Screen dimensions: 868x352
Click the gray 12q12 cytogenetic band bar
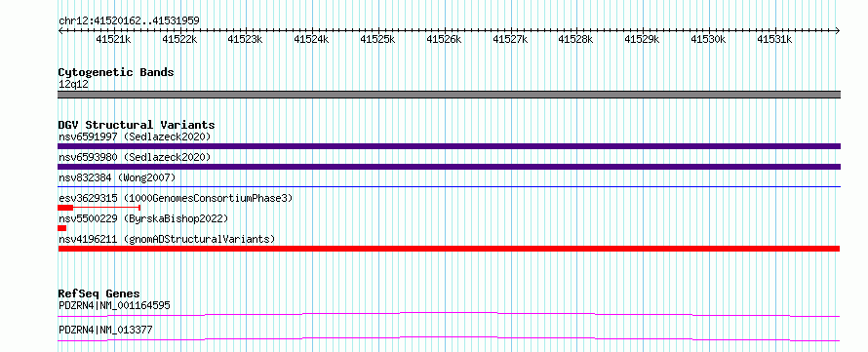pyautogui.click(x=449, y=95)
